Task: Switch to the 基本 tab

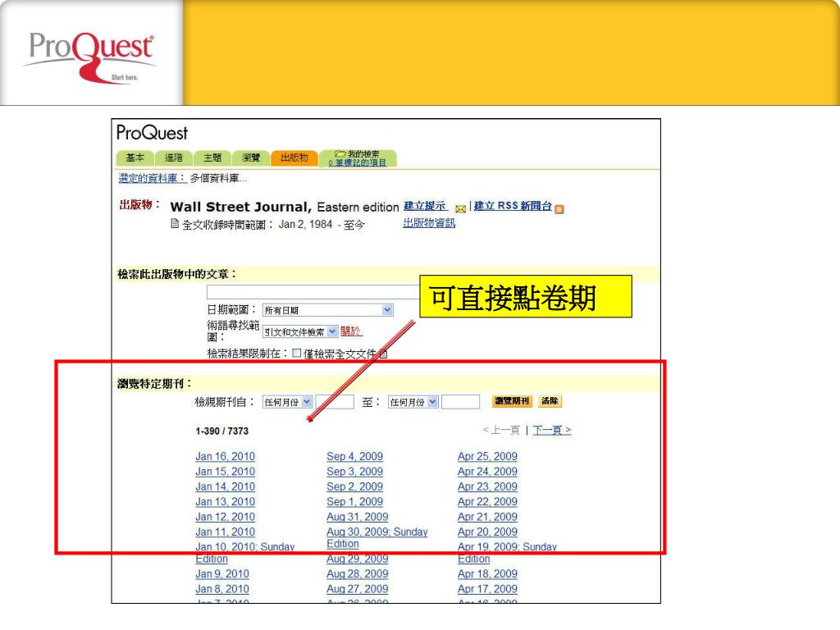Action: tap(135, 157)
